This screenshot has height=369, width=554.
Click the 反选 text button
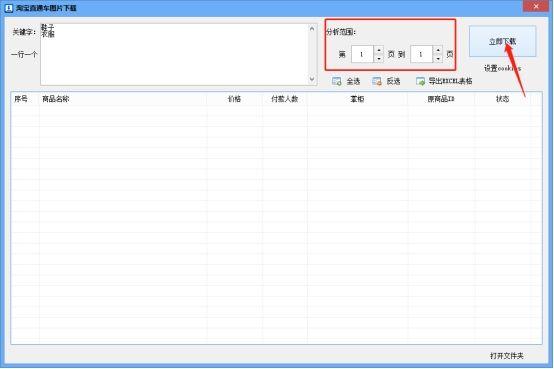[393, 81]
